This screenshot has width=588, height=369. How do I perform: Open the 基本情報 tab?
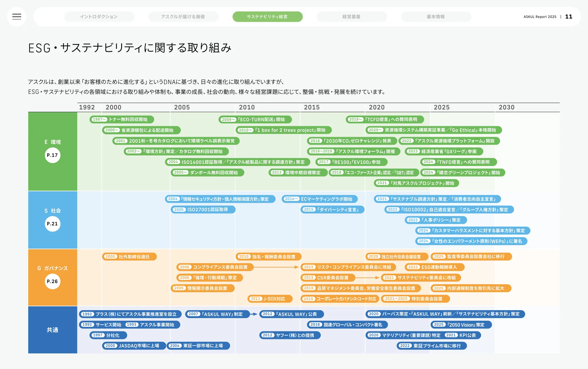click(436, 17)
